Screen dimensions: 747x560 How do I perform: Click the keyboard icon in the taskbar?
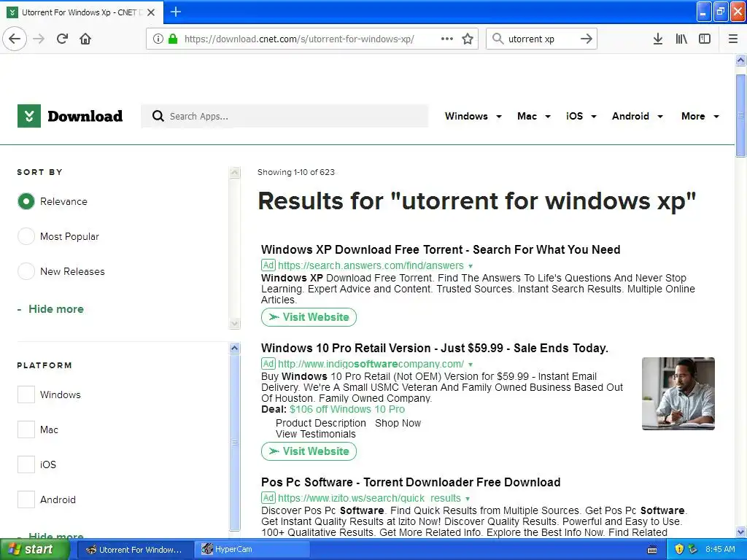652,550
